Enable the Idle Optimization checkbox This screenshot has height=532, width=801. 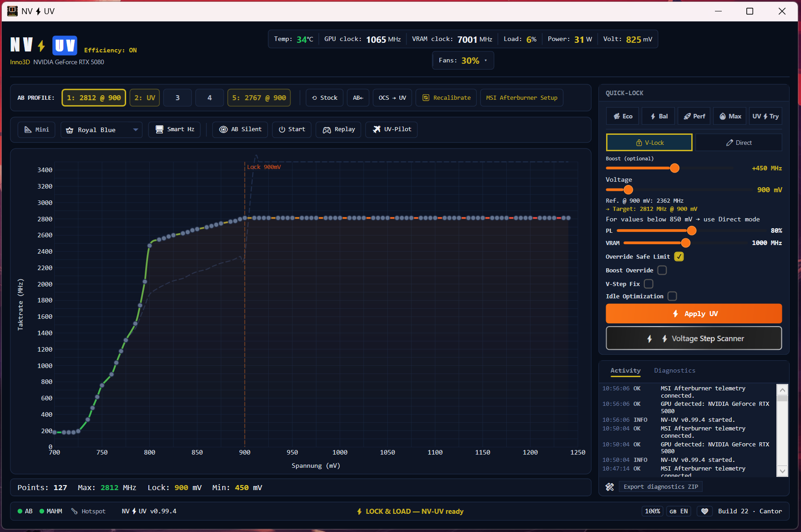click(x=672, y=297)
